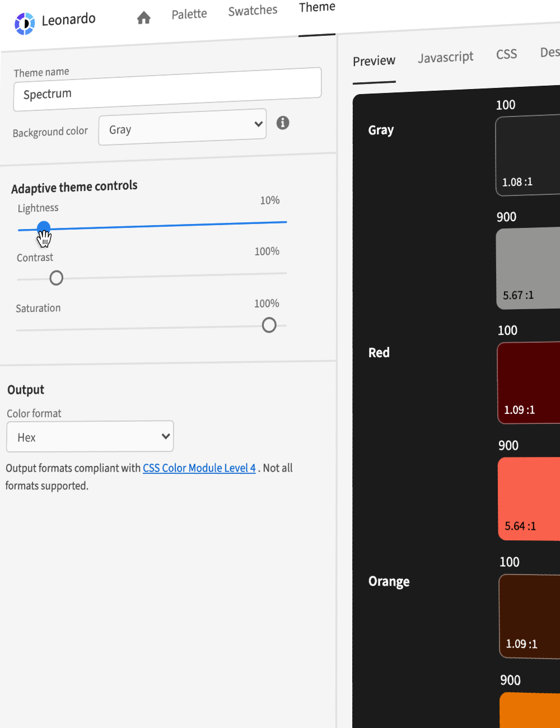Expand the Background color dropdown
560x728 pixels.
[182, 128]
